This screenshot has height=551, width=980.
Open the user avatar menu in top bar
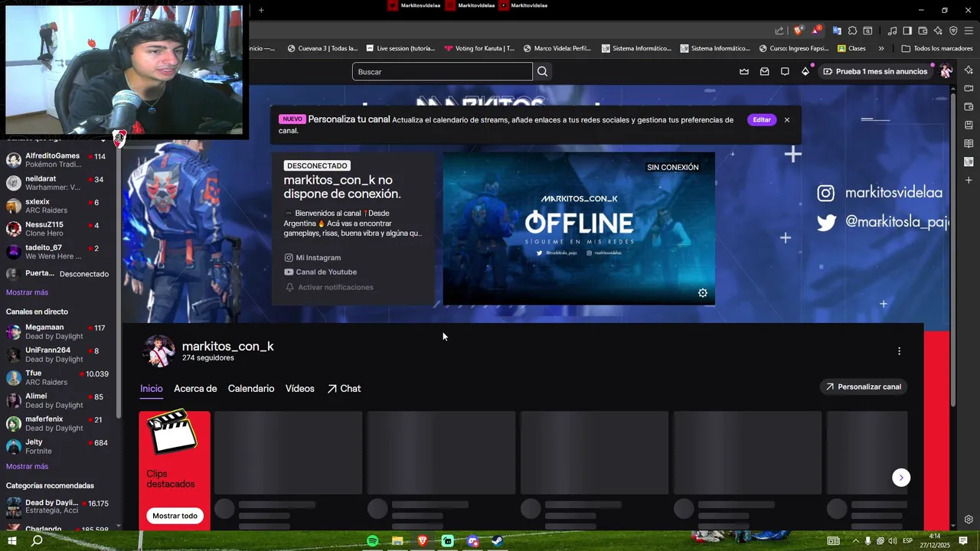point(946,71)
